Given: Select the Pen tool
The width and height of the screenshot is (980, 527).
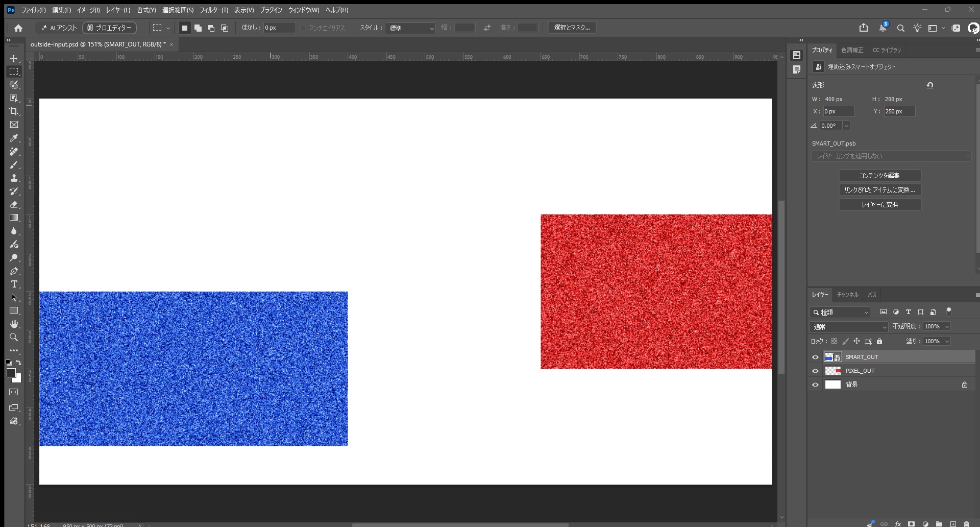Looking at the screenshot, I should click(x=14, y=271).
